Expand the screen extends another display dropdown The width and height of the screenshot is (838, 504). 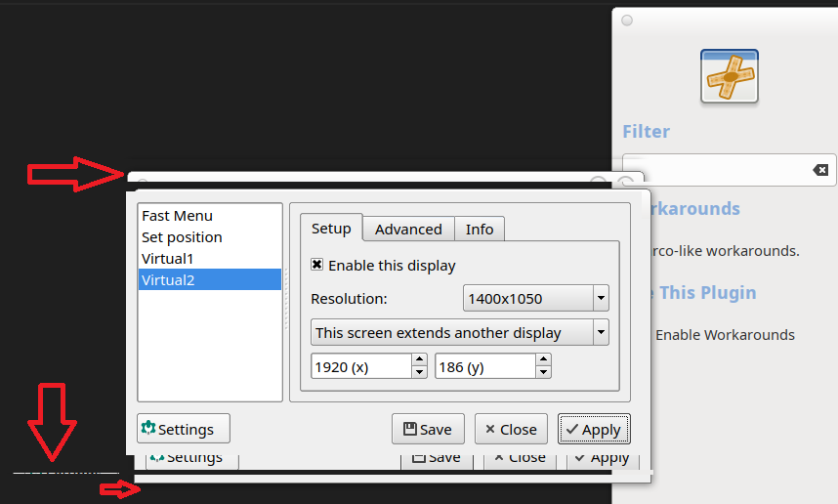460,332
